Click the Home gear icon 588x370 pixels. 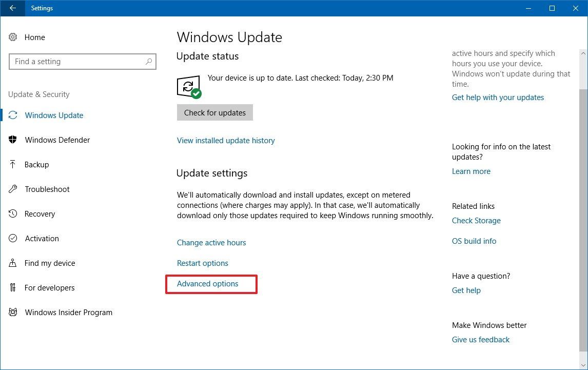click(x=13, y=37)
